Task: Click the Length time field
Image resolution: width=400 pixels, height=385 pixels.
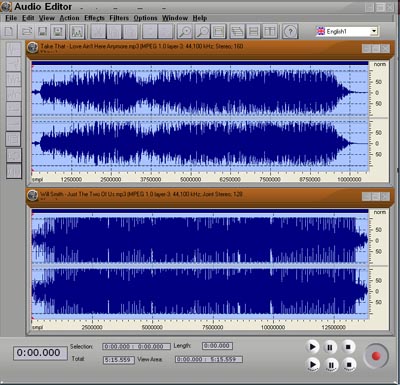Action: pos(217,346)
